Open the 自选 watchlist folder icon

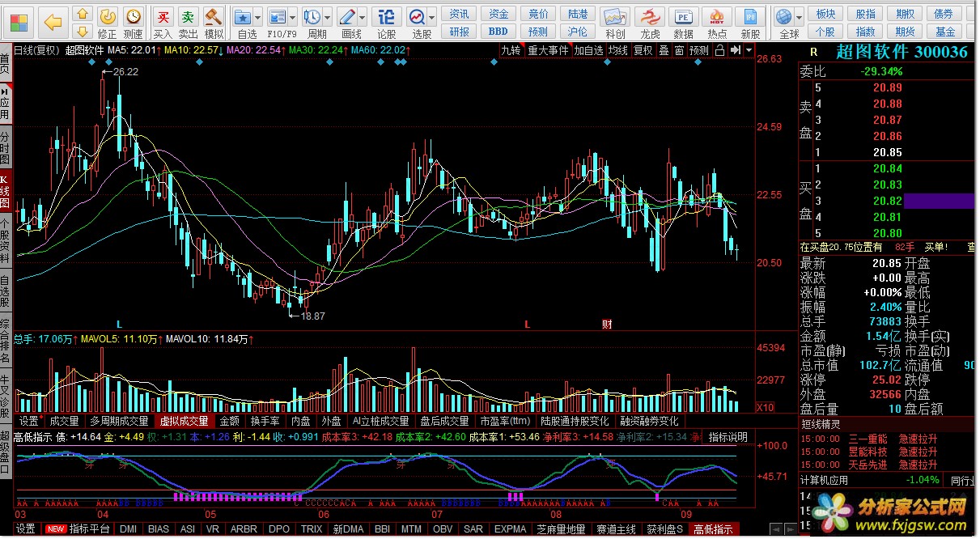(242, 17)
